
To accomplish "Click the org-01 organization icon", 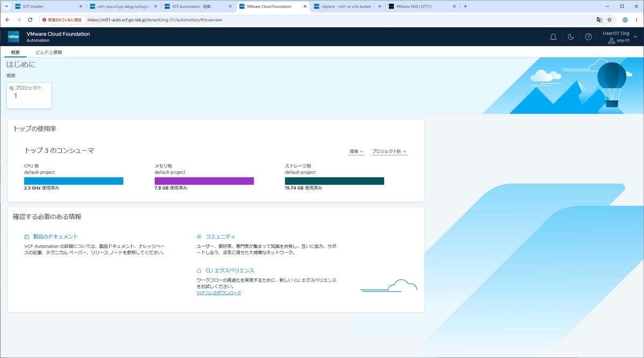I will [611, 40].
